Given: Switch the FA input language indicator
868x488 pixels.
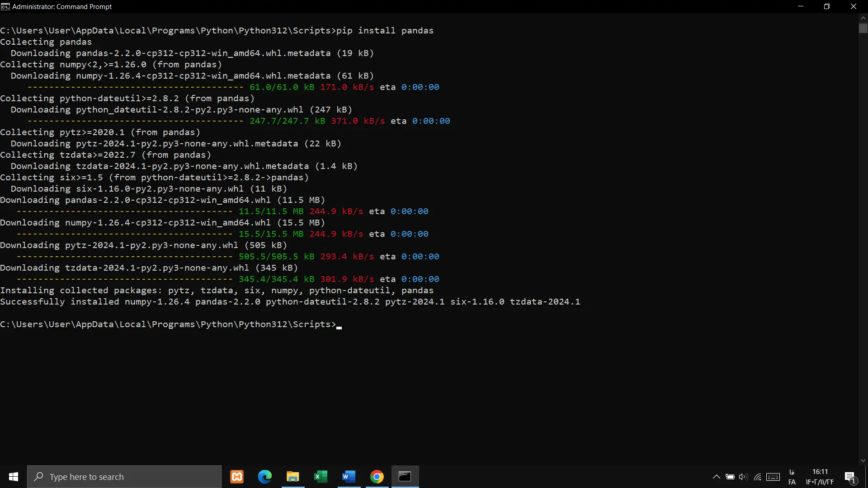Looking at the screenshot, I should click(792, 477).
